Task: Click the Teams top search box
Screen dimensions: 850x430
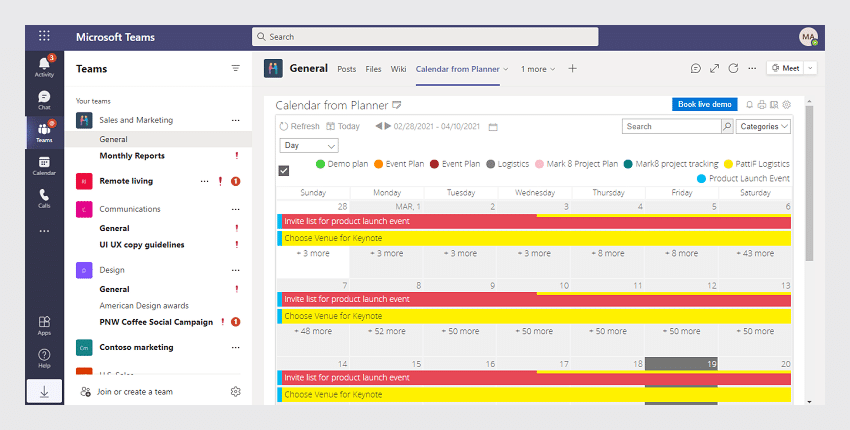Action: [x=425, y=37]
